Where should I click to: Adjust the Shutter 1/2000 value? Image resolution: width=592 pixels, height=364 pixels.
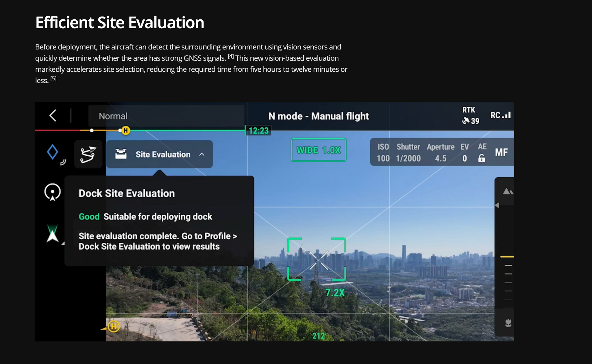pos(408,153)
